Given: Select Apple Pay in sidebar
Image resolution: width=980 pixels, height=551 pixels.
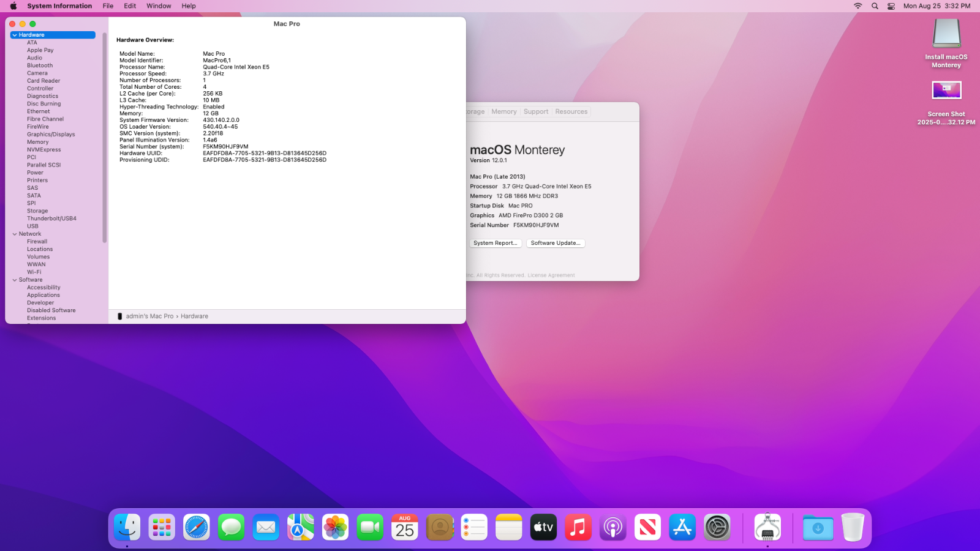Looking at the screenshot, I should click(40, 50).
